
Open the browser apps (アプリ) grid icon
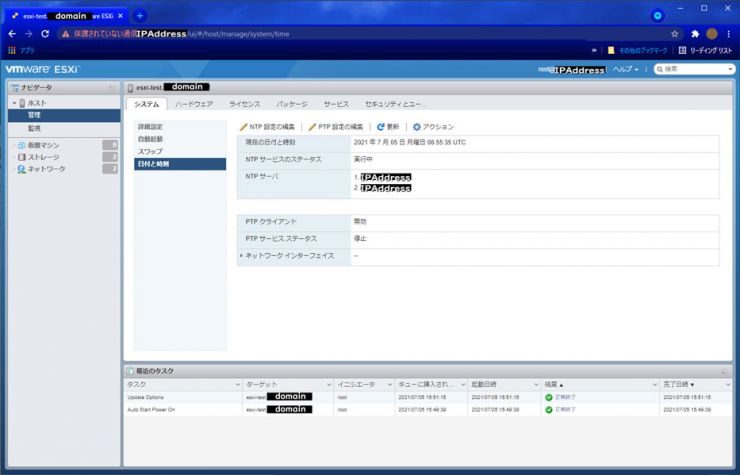(12, 50)
